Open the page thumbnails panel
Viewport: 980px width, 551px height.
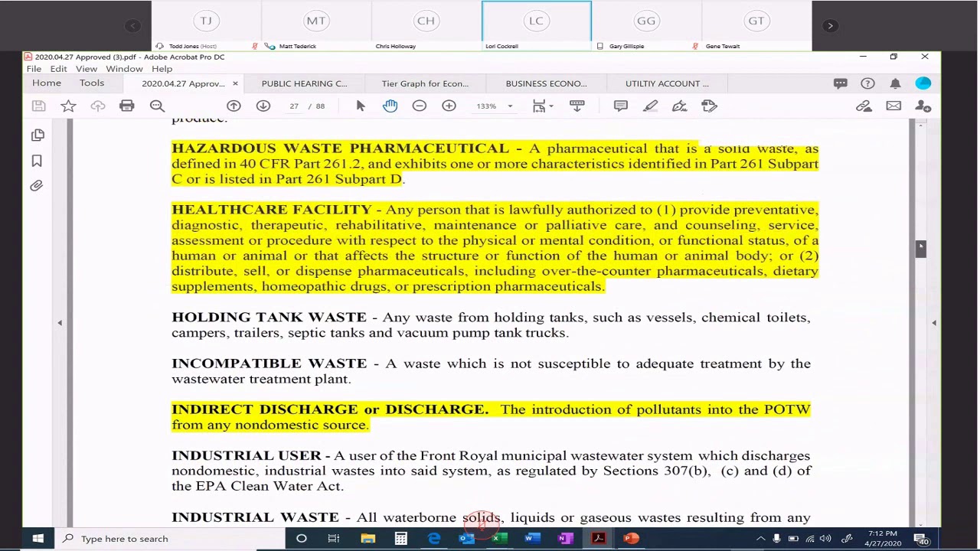pyautogui.click(x=38, y=135)
